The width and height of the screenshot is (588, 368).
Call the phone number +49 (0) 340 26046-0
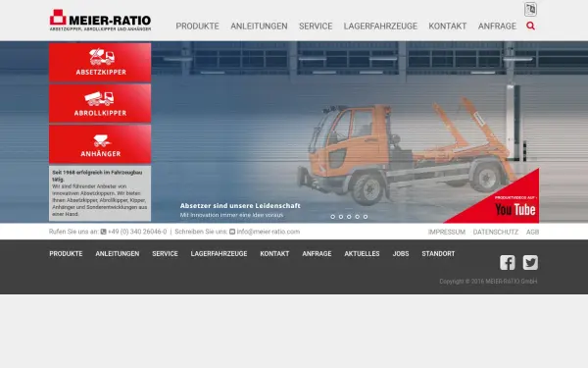tap(137, 232)
